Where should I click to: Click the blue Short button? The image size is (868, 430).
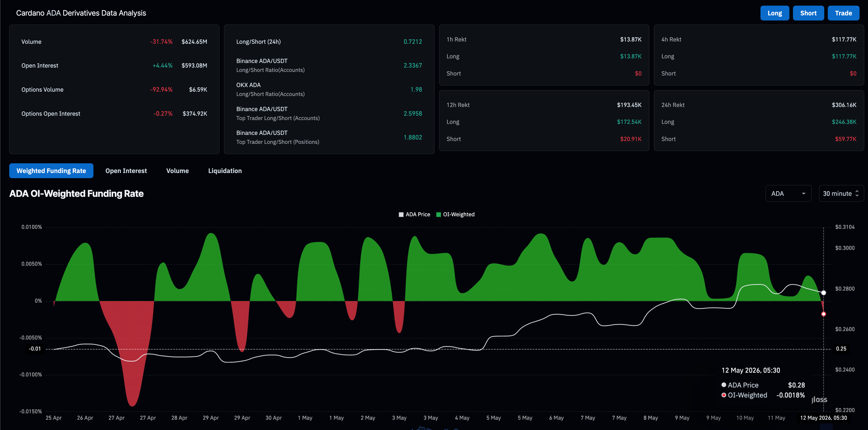click(x=808, y=13)
